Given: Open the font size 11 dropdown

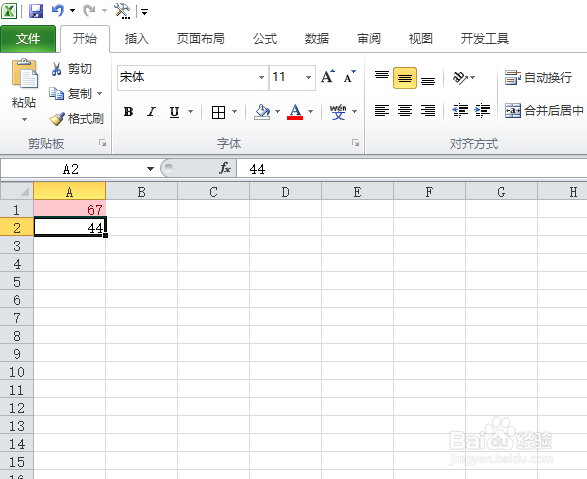Looking at the screenshot, I should coord(308,78).
